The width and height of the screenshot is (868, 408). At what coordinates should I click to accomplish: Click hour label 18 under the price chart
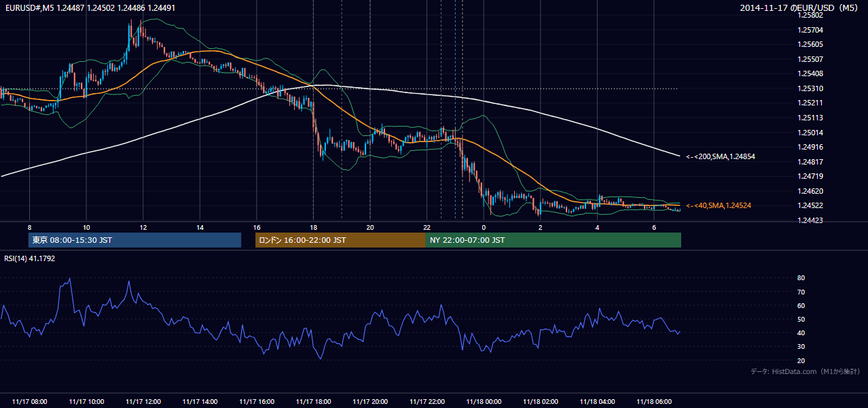tap(313, 227)
